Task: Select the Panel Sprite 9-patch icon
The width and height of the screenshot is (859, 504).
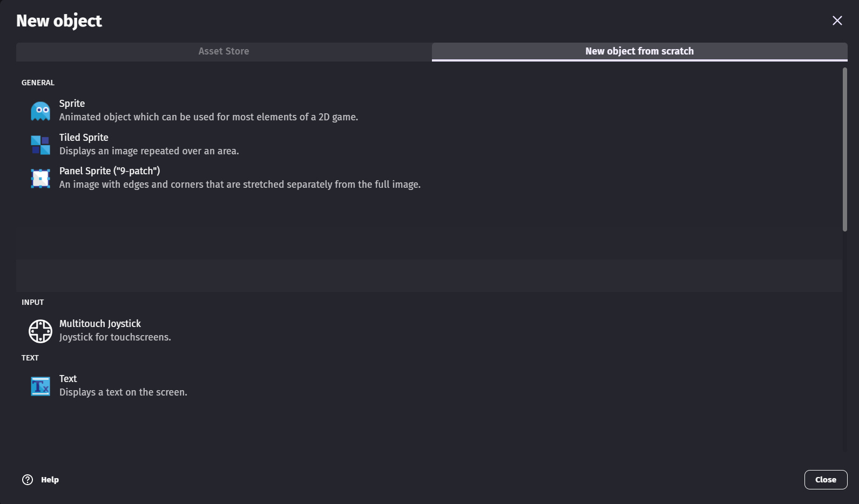Action: pos(40,177)
